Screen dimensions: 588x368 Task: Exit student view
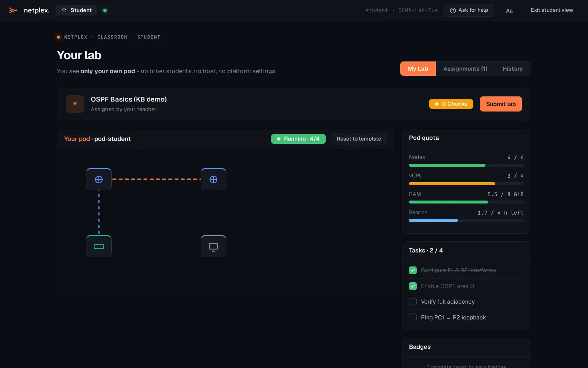[552, 10]
